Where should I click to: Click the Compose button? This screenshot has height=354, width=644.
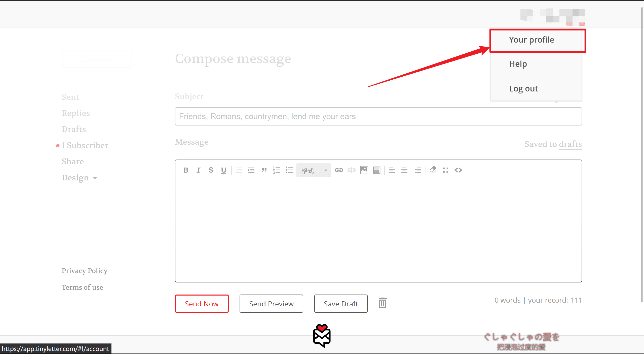(97, 59)
